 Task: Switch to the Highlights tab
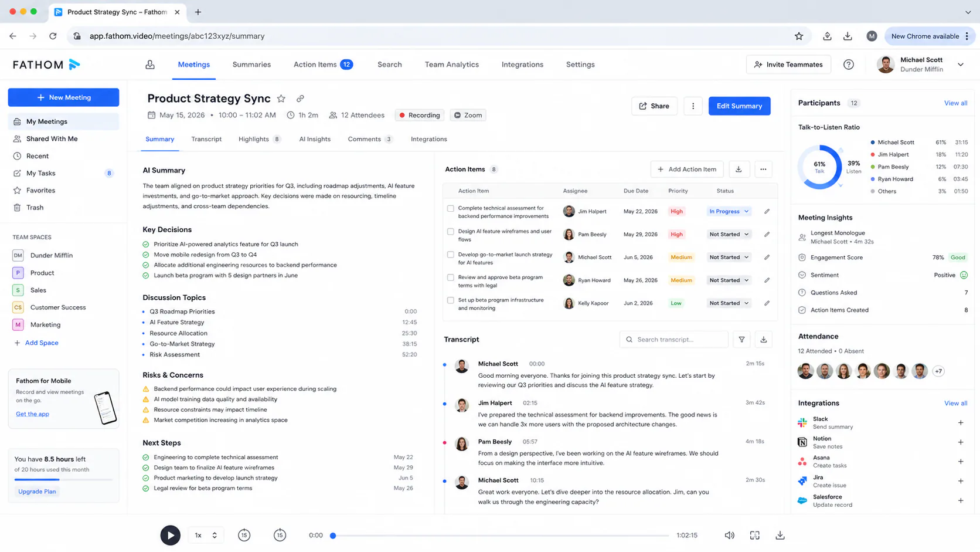(x=260, y=139)
